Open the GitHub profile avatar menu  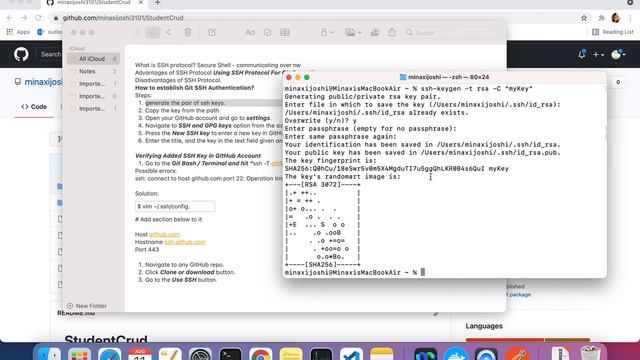point(618,54)
